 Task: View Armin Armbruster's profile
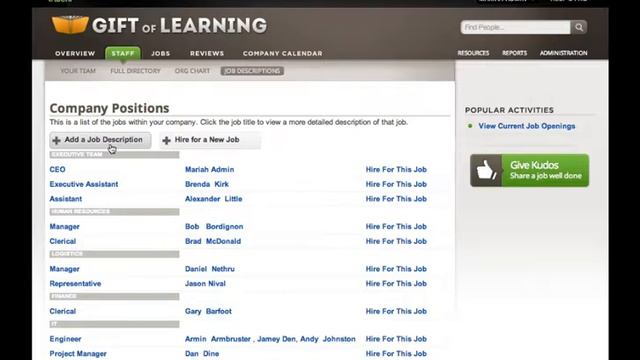click(218, 339)
